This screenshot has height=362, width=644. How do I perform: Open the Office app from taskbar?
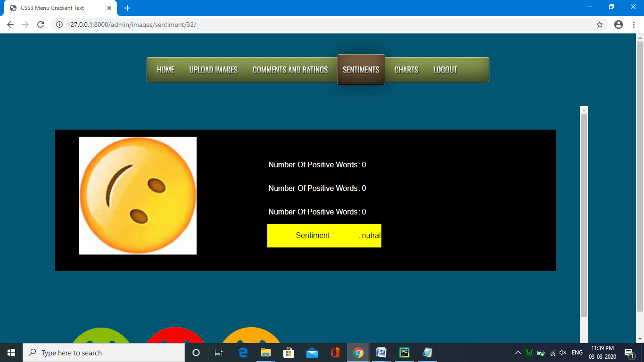point(335,353)
